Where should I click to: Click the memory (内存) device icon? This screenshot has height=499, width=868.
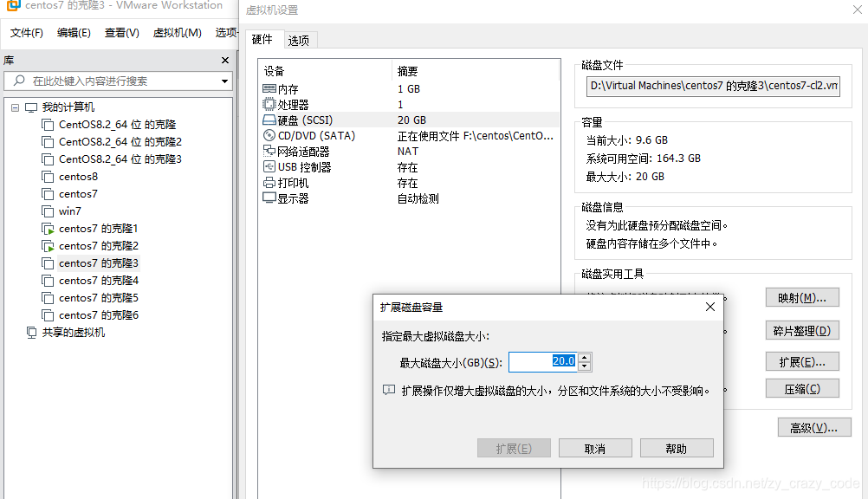point(269,88)
